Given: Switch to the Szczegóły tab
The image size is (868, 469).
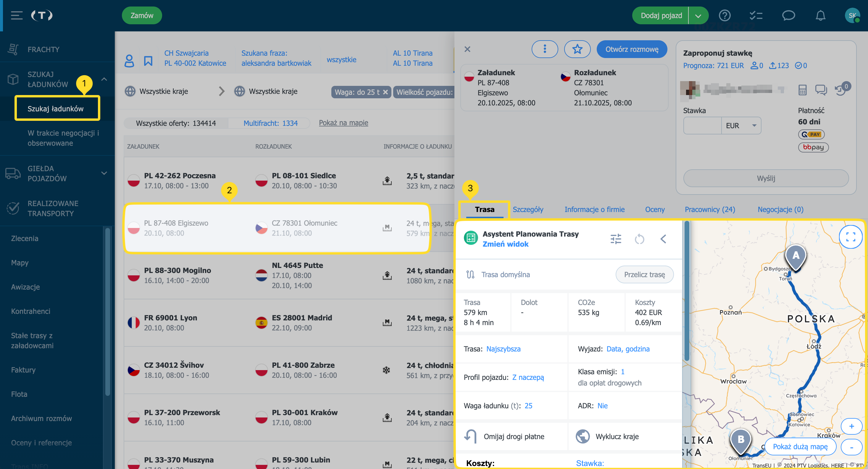Looking at the screenshot, I should click(x=528, y=209).
